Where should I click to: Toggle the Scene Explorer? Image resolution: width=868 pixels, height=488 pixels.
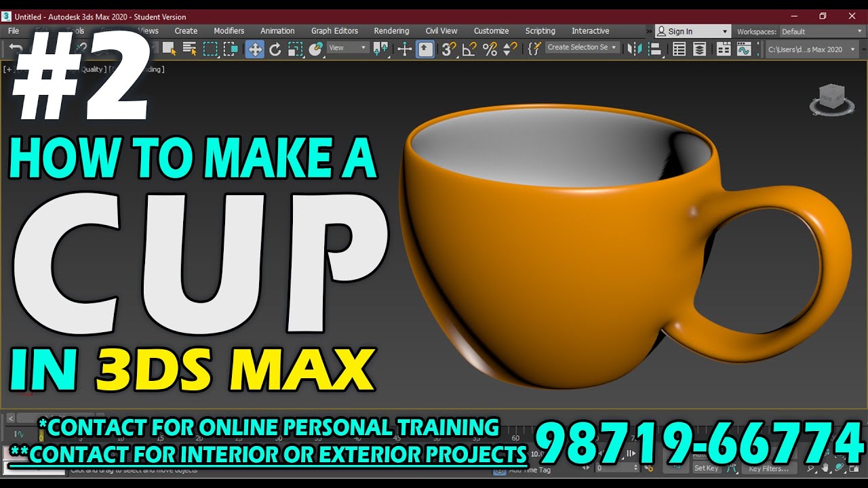tap(679, 49)
